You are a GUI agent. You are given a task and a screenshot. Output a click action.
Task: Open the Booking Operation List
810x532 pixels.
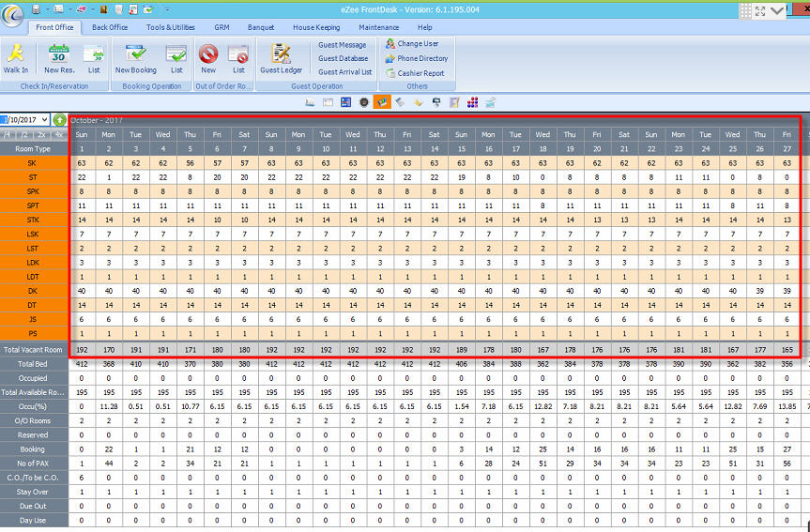[176, 58]
